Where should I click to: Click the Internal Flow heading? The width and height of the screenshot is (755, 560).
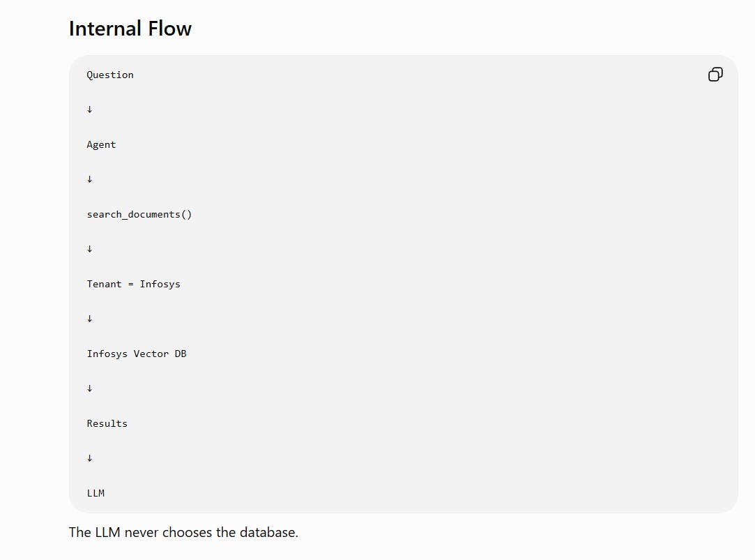pyautogui.click(x=130, y=29)
